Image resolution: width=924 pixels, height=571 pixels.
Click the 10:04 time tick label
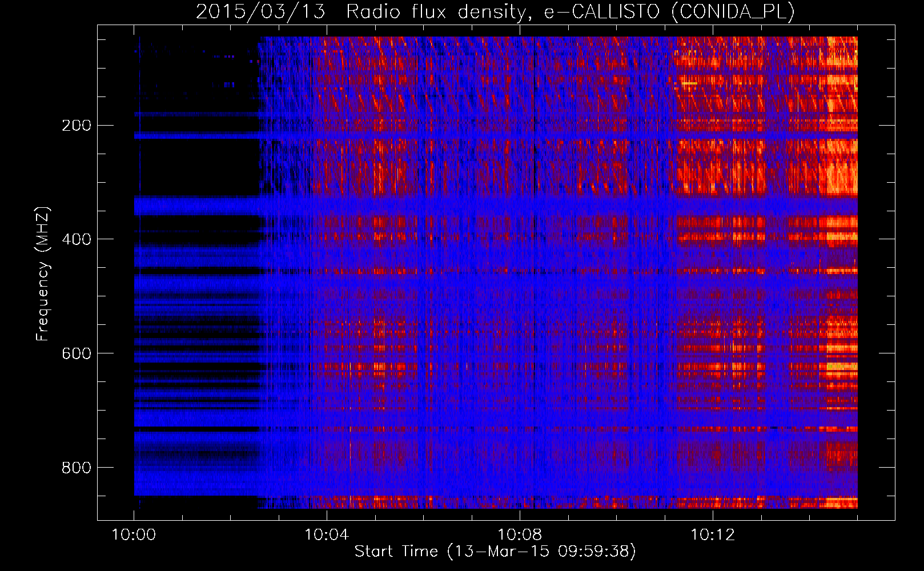[327, 535]
